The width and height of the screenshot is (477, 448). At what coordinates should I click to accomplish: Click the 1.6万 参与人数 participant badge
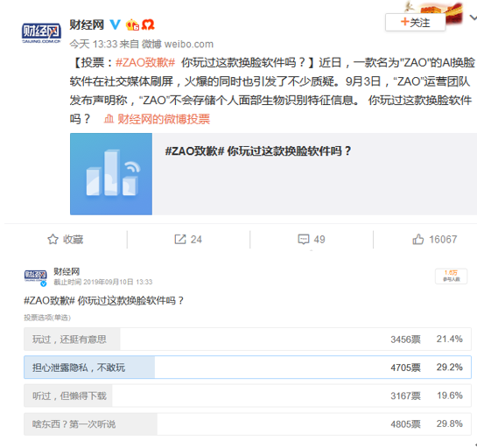pos(451,276)
